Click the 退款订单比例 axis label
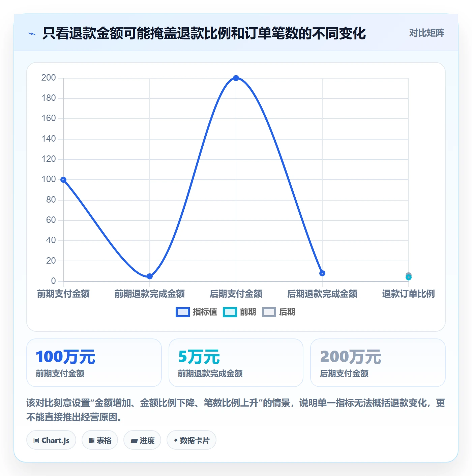The height and width of the screenshot is (476, 472). (409, 294)
